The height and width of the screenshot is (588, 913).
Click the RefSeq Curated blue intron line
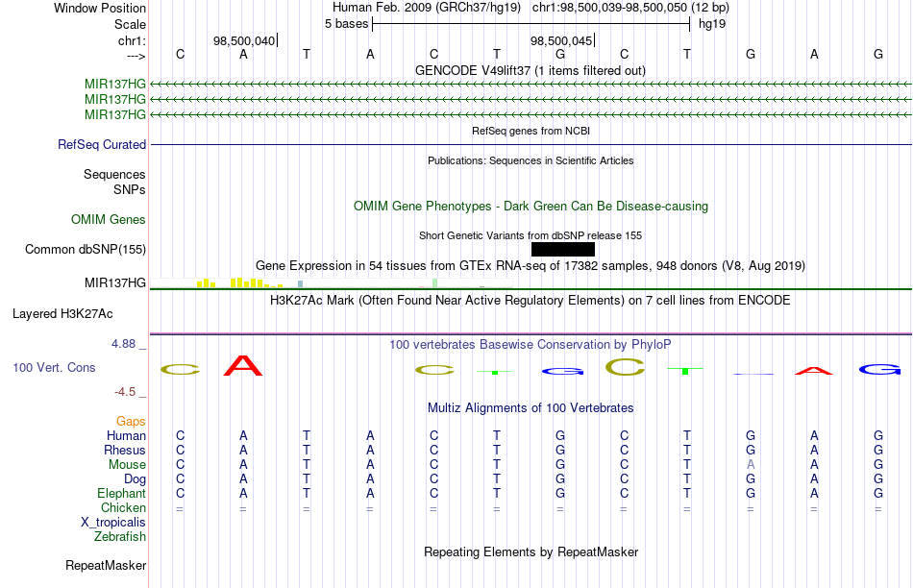tap(531, 144)
